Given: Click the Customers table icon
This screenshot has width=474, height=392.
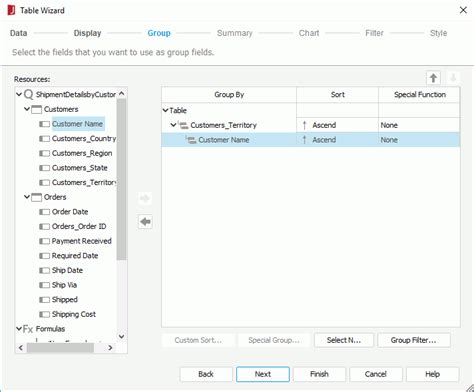Looking at the screenshot, I should pyautogui.click(x=36, y=109).
